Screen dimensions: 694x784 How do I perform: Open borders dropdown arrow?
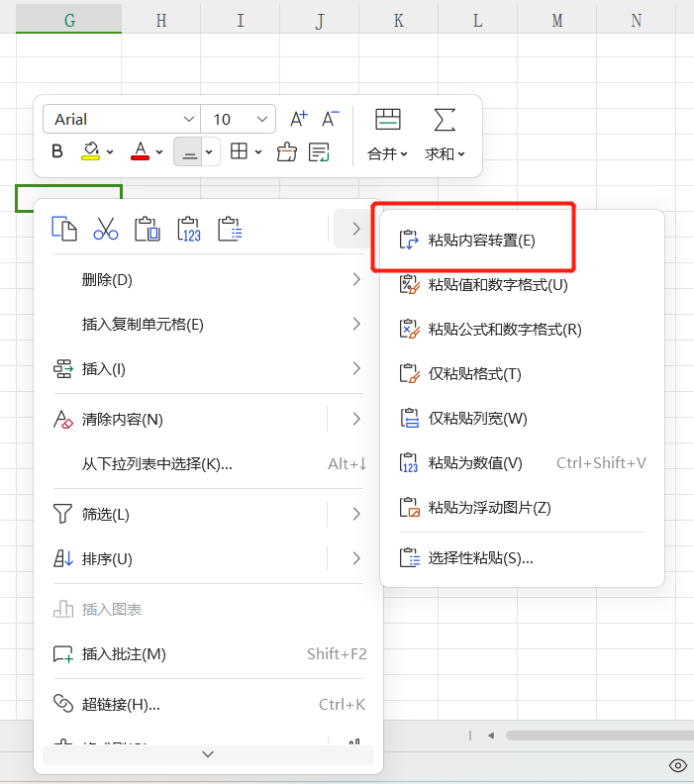tap(258, 151)
